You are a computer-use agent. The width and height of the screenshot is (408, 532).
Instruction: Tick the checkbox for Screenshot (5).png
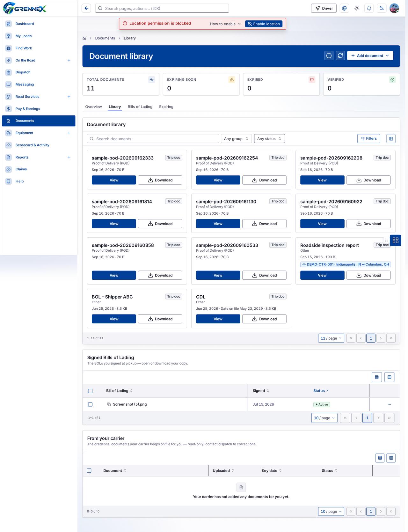click(90, 404)
